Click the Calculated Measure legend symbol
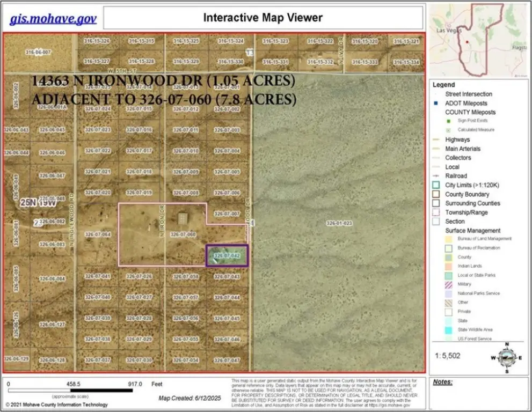This screenshot has width=532, height=412. 449,130
